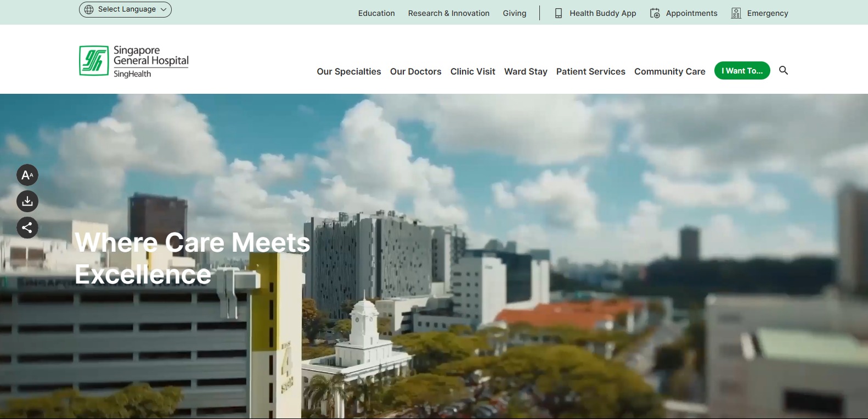Open the Appointments link
This screenshot has height=419, width=868.
point(691,13)
